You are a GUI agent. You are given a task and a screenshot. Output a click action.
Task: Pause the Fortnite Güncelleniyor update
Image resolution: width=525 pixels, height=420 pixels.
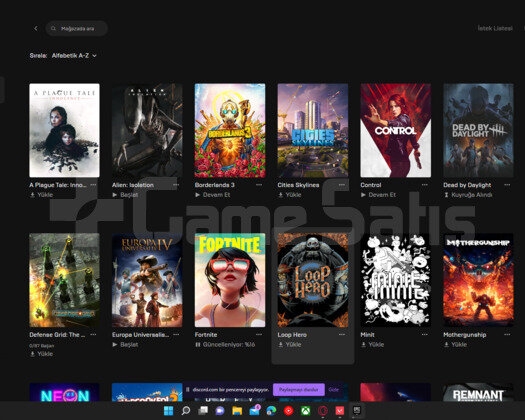tap(198, 344)
